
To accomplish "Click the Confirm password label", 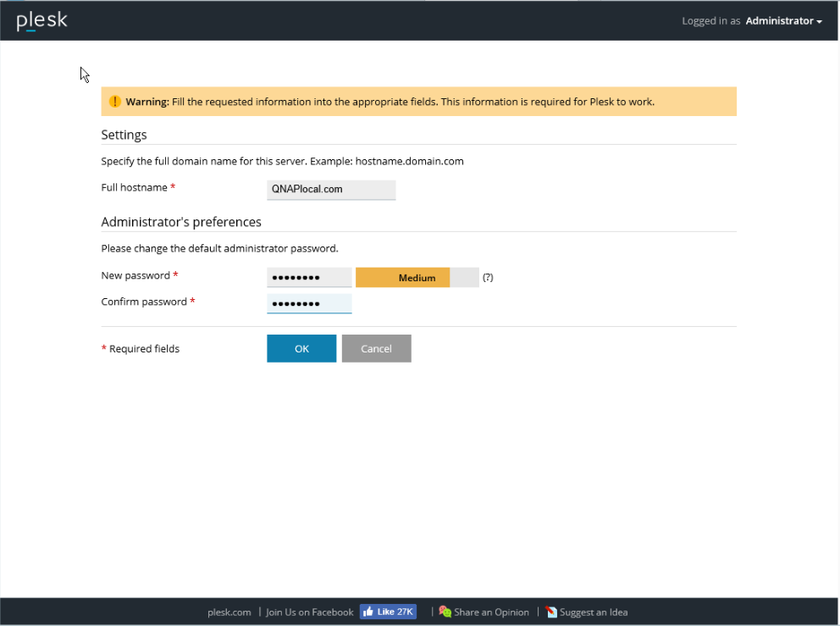I will pos(144,302).
